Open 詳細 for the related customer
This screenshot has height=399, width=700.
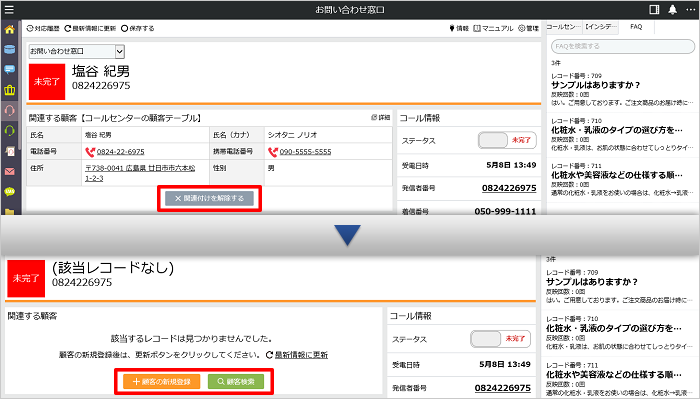pos(380,117)
